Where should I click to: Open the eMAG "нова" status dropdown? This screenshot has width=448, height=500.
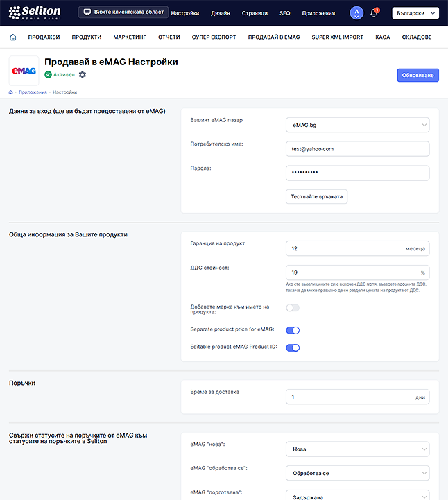(x=357, y=449)
